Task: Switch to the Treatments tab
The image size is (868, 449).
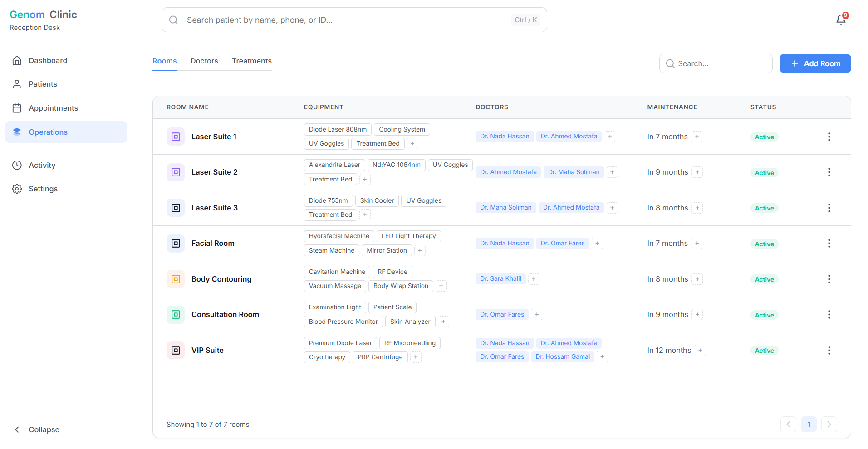Action: (252, 61)
